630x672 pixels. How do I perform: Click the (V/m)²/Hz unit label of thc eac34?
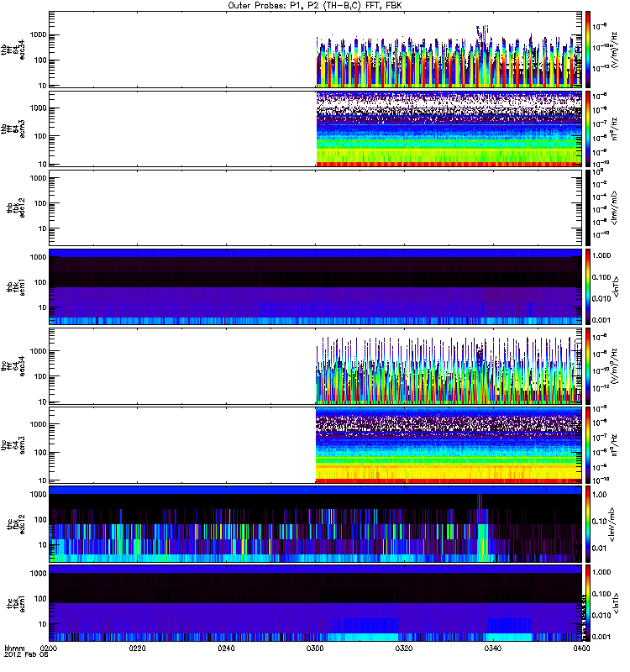615,366
